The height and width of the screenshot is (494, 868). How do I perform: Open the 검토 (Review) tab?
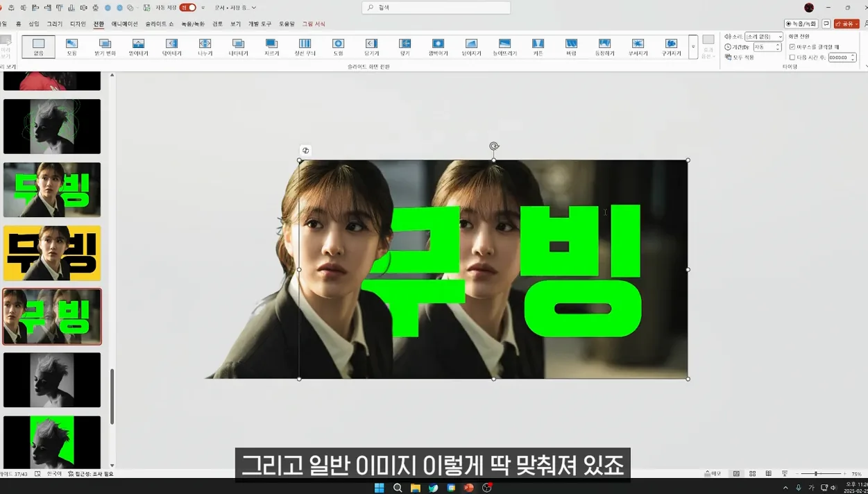(x=218, y=24)
